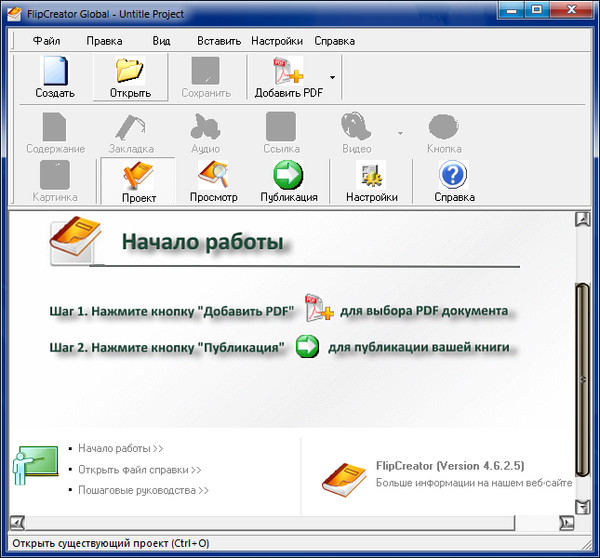Expand the Видео dropdown arrow
600x558 pixels.
coord(400,132)
